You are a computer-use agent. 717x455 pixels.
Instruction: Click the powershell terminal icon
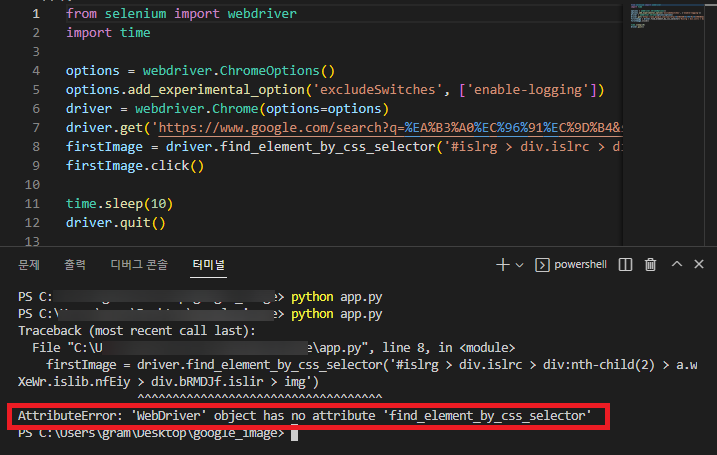point(542,265)
